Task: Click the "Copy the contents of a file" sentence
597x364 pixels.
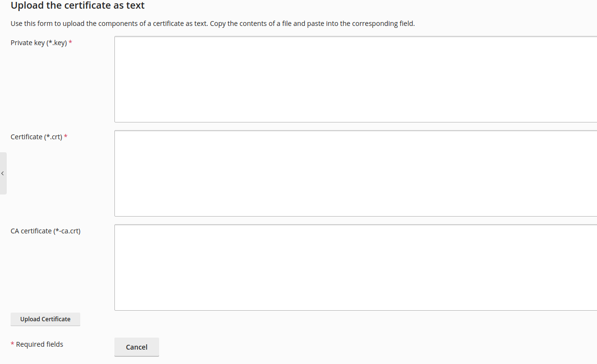Action: tap(312, 24)
